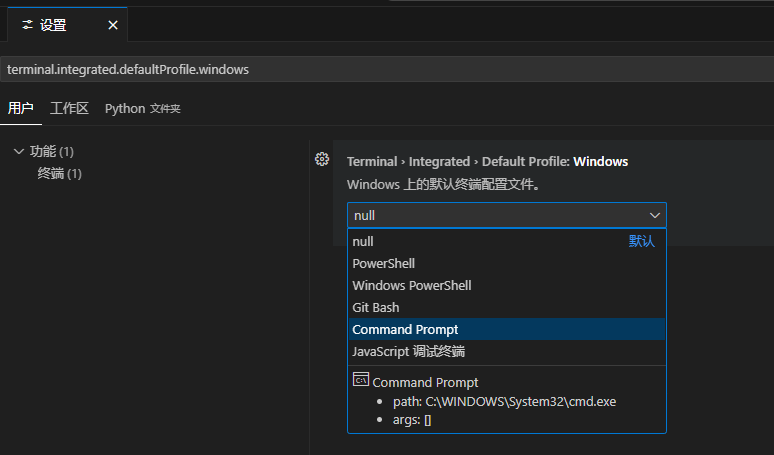Click the Default Profile: Windows setting title
The width and height of the screenshot is (774, 455).
tap(487, 161)
